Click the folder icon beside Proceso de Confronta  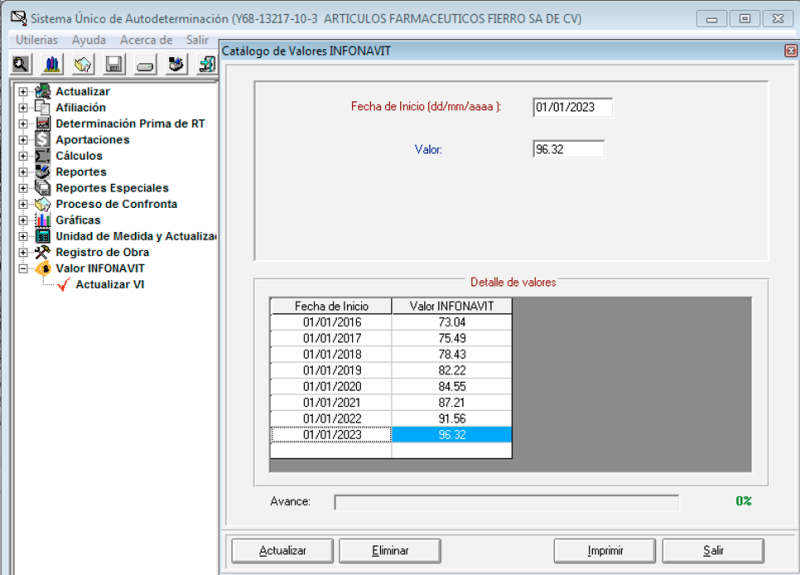pos(43,204)
